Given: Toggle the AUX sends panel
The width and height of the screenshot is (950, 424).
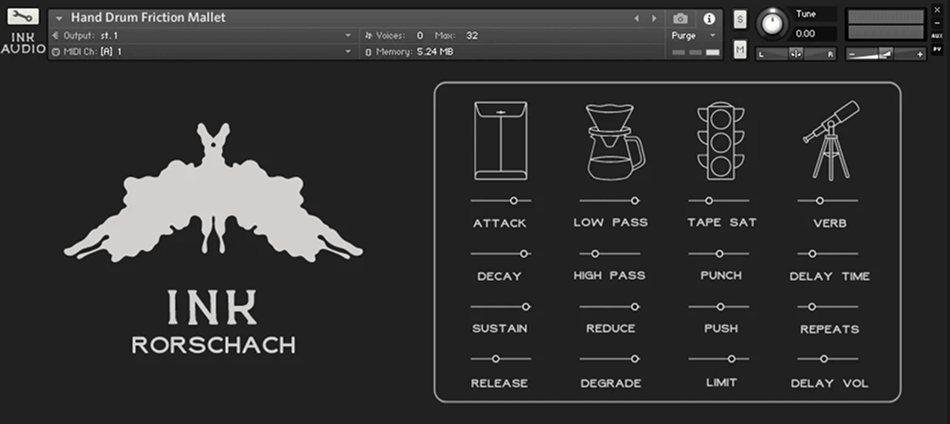Looking at the screenshot, I should point(937,36).
